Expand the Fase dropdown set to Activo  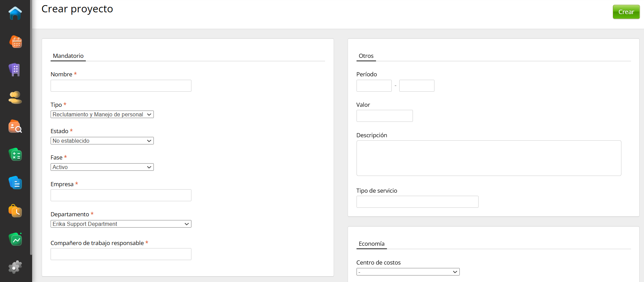click(x=102, y=167)
